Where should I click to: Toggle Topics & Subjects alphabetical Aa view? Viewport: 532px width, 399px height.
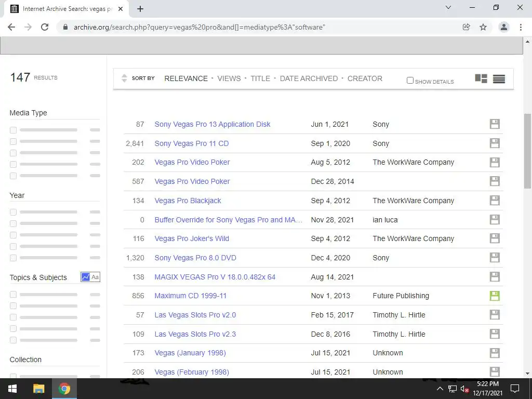coord(95,277)
